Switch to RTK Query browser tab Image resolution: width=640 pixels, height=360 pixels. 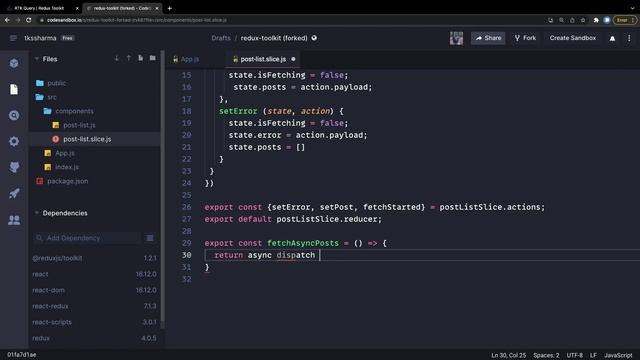point(42,8)
